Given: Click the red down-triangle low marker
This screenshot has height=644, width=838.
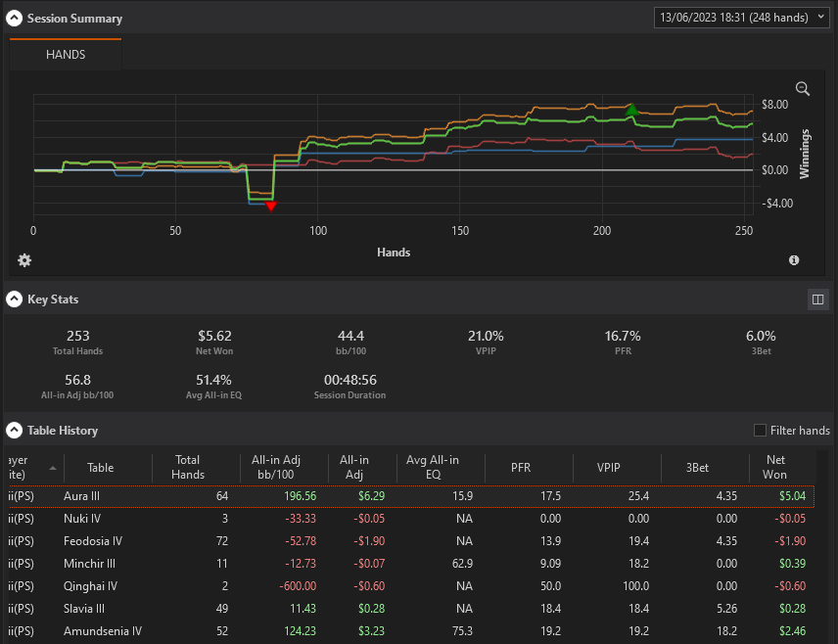Looking at the screenshot, I should [271, 207].
